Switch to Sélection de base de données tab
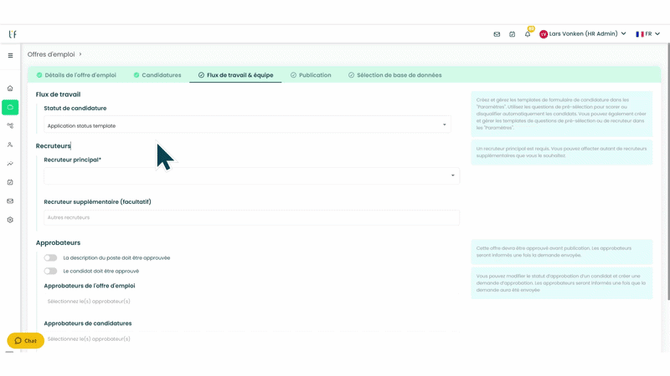 [395, 75]
